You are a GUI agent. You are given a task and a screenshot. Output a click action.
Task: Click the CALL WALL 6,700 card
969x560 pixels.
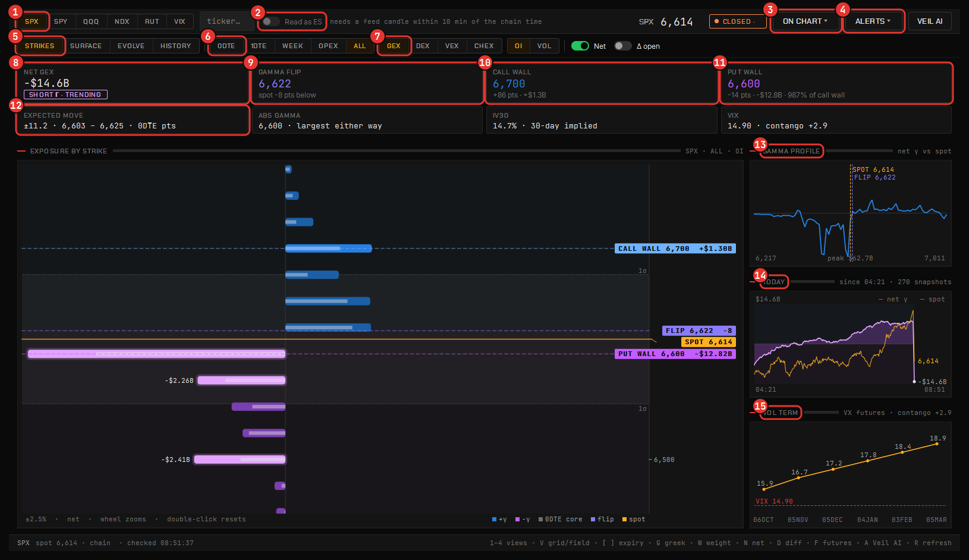tap(602, 83)
